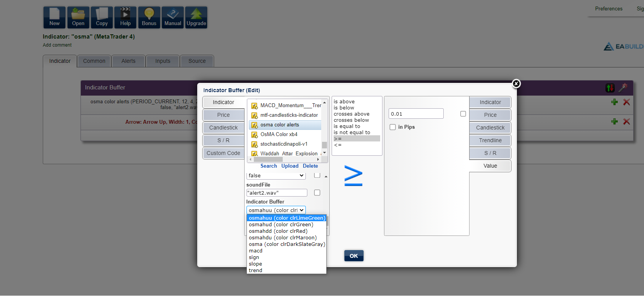Choose osma (color clrDarkSlateGray) option

(287, 244)
